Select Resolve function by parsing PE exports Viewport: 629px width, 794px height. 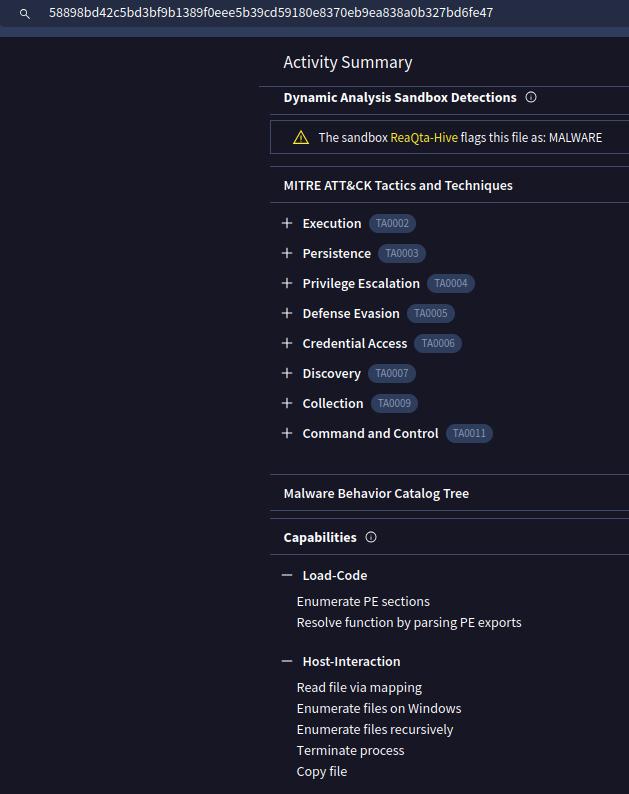409,622
